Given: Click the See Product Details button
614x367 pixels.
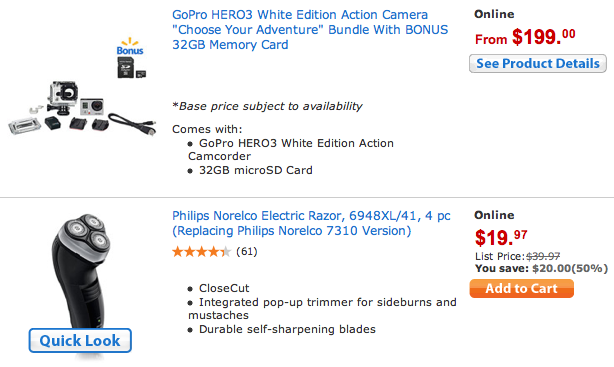Looking at the screenshot, I should (x=538, y=63).
